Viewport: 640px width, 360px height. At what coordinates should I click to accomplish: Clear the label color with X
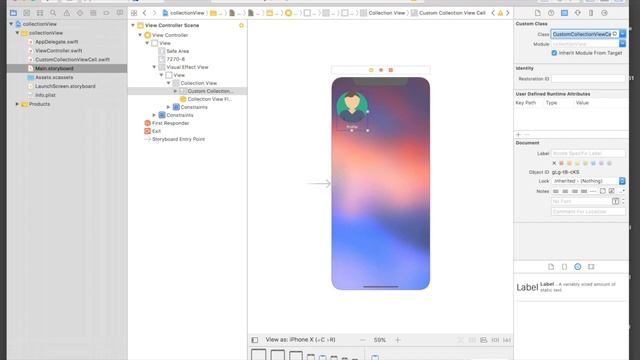tap(554, 163)
